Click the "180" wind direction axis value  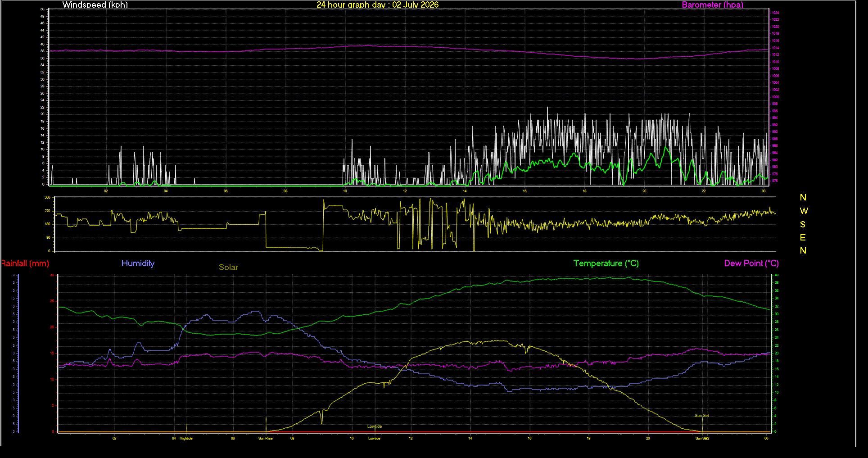47,224
